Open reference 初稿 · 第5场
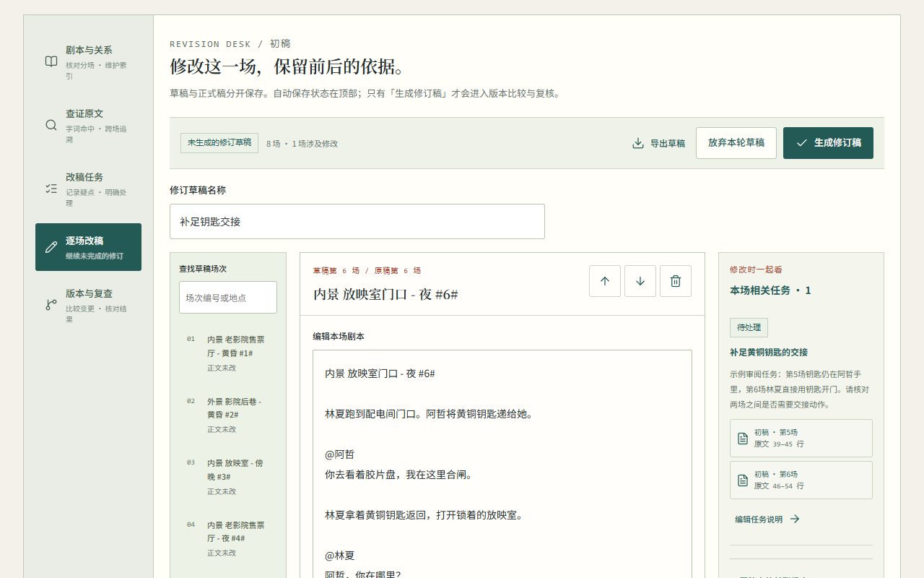Viewport: 924px width, 578px height. [801, 438]
